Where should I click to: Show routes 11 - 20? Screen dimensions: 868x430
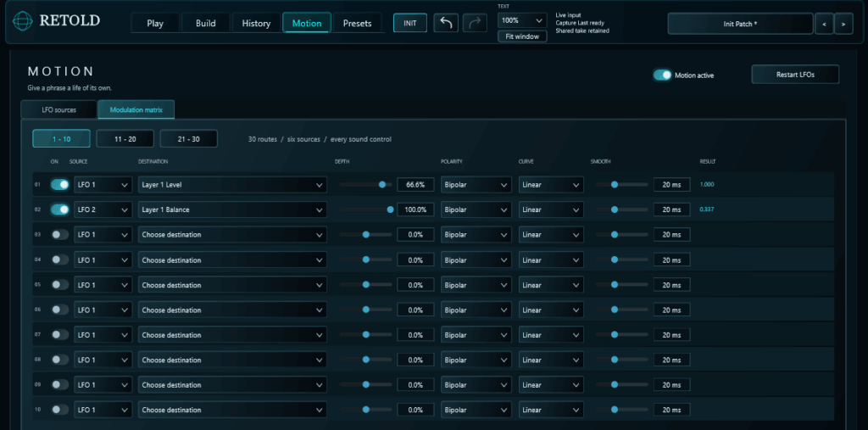pyautogui.click(x=125, y=139)
